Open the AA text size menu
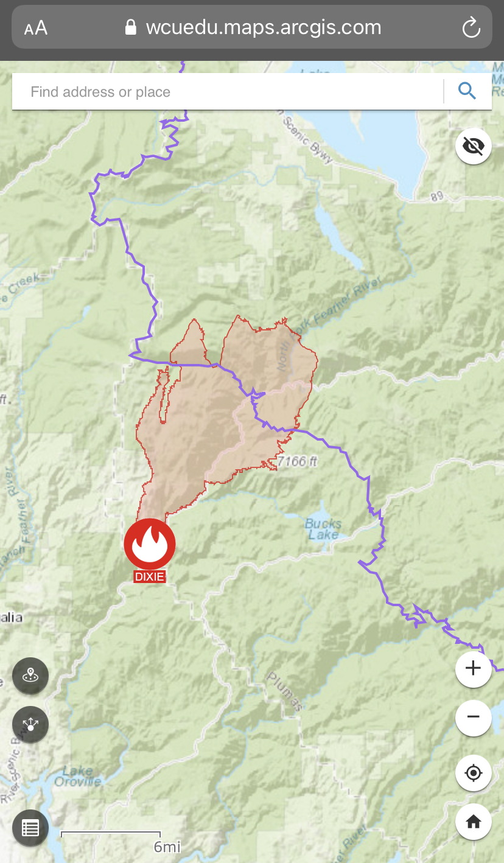 point(36,28)
